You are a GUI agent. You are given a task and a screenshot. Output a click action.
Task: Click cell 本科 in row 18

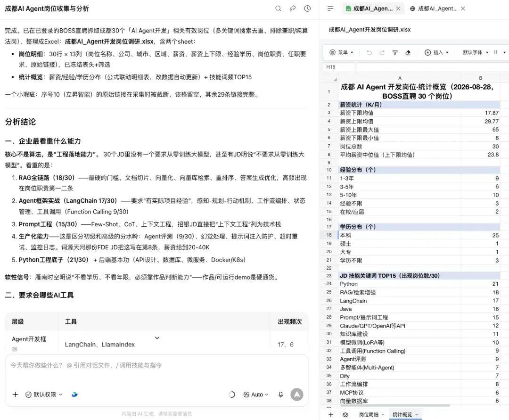pos(400,235)
